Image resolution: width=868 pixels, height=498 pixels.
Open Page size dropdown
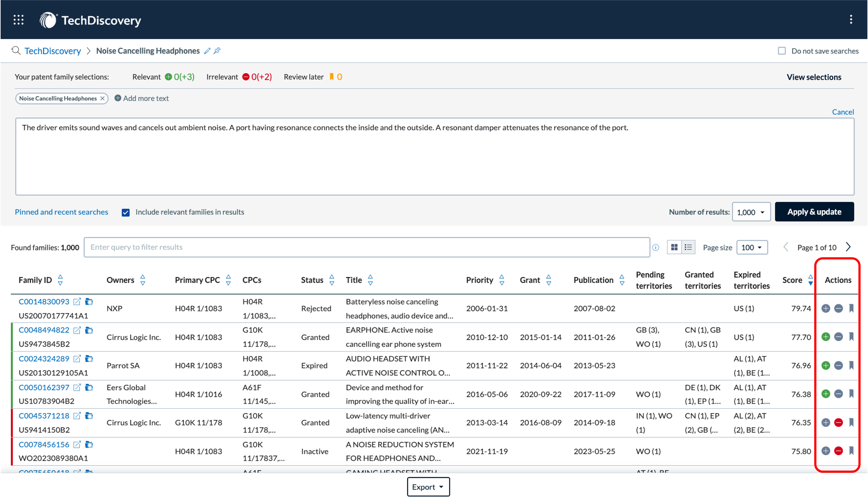[752, 248]
